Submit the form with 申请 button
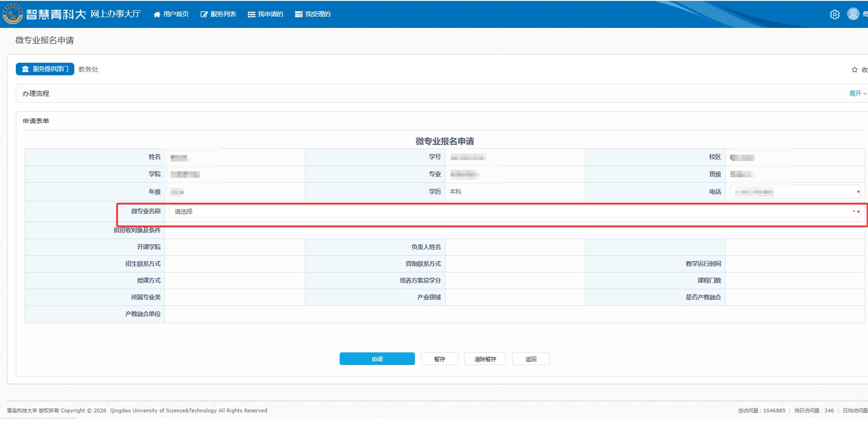The image size is (868, 424). (377, 359)
